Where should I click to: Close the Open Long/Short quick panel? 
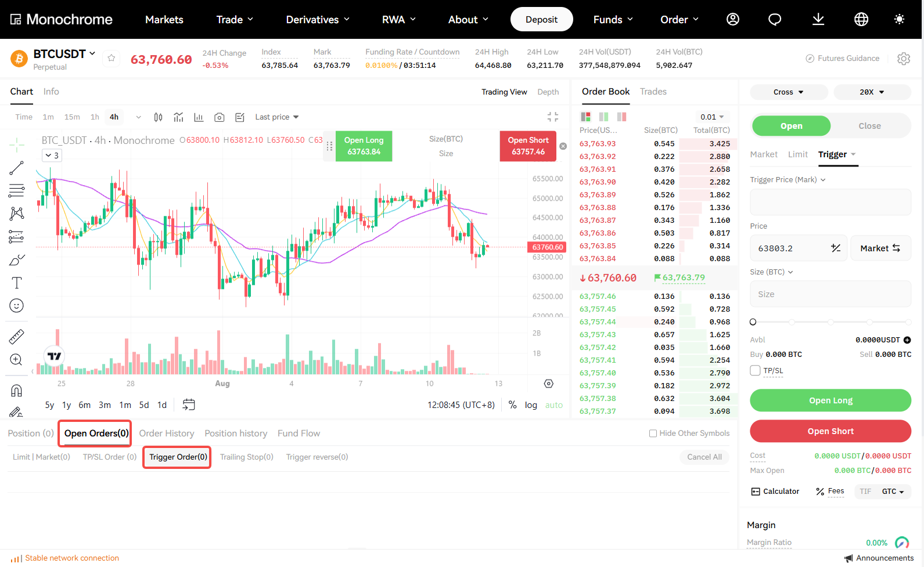pos(563,146)
